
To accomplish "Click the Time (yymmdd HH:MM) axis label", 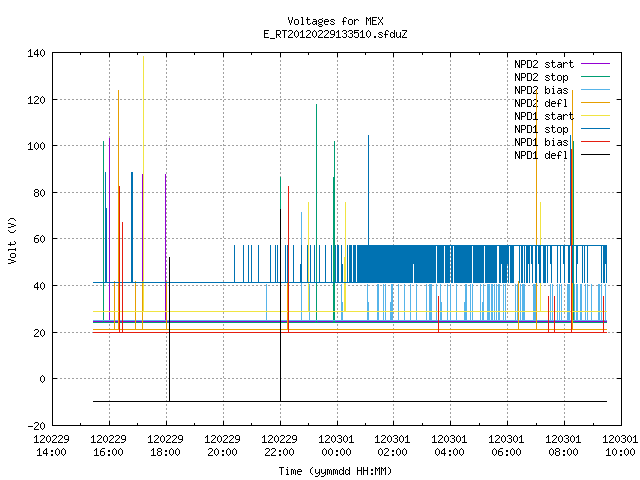I will pyautogui.click(x=335, y=471).
